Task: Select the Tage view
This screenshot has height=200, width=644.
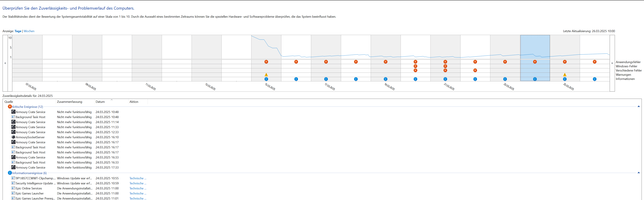Action: (x=18, y=31)
